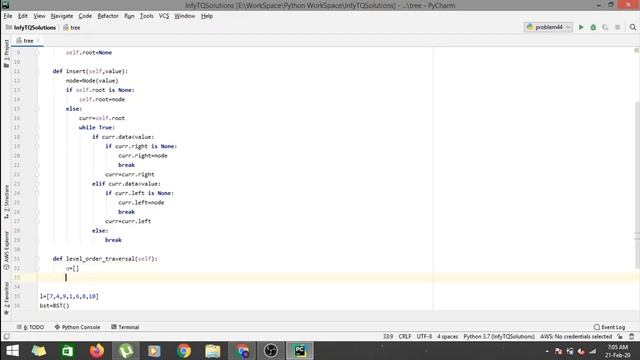The height and width of the screenshot is (360, 640).
Task: Open the Tools menu
Action: click(147, 16)
